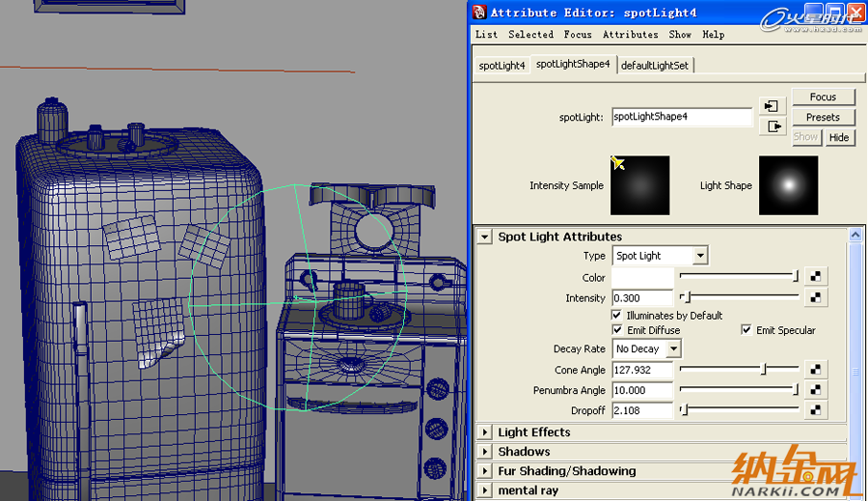Click the output connection arrow icon
The image size is (868, 501).
[772, 126]
